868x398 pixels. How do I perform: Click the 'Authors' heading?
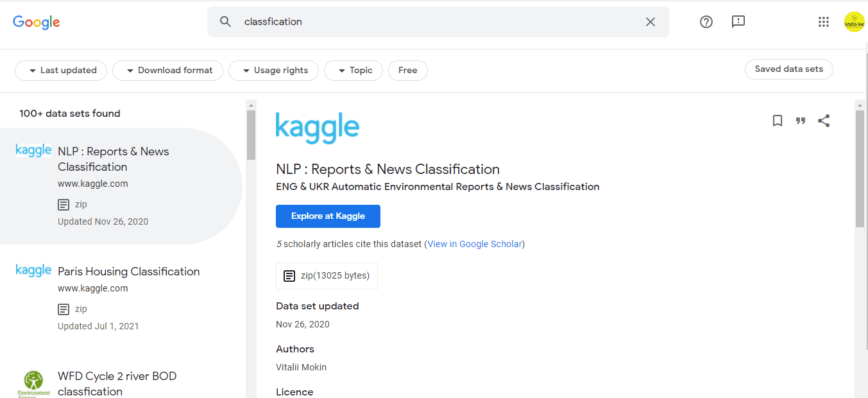pyautogui.click(x=295, y=349)
